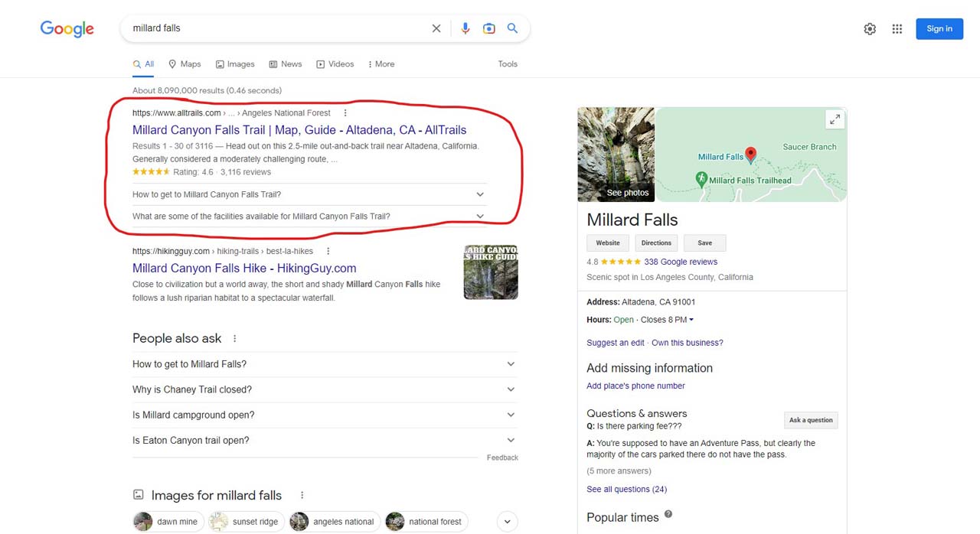Viewport: 980px width, 534px height.
Task: Search by image with camera icon
Action: [x=488, y=28]
